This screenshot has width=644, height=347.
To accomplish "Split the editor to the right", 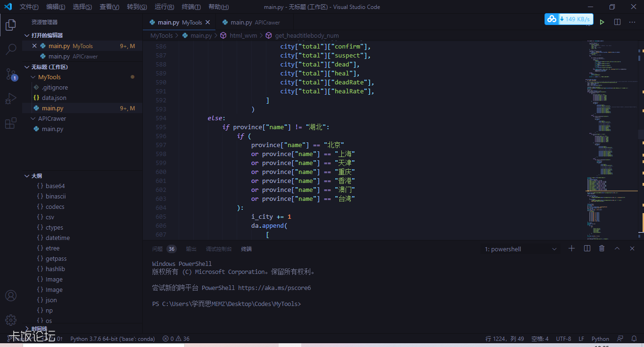I will 617,22.
